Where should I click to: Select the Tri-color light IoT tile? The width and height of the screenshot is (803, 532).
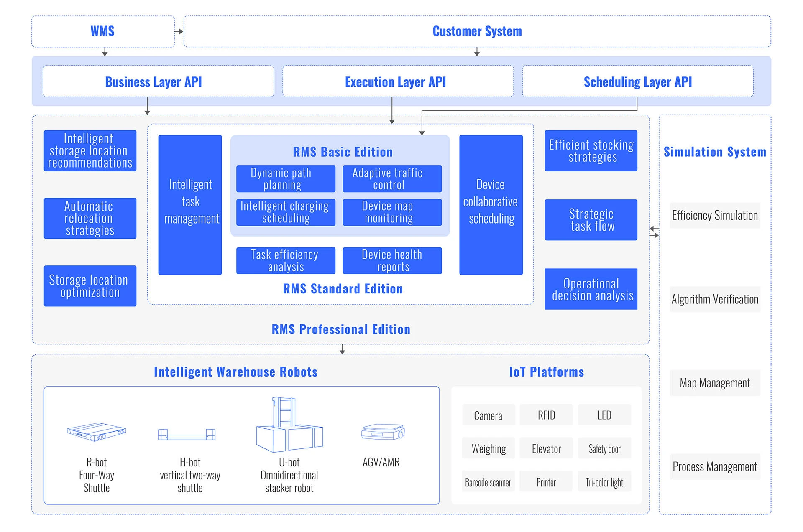[x=604, y=481]
